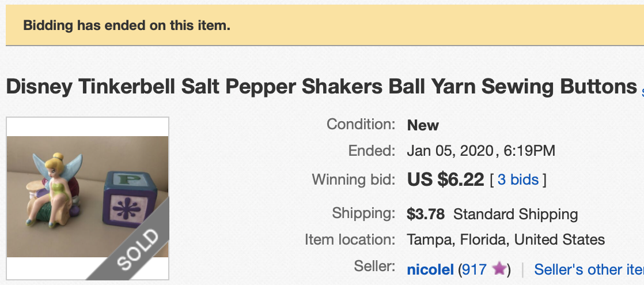Open the 3 bids history link

tap(518, 179)
